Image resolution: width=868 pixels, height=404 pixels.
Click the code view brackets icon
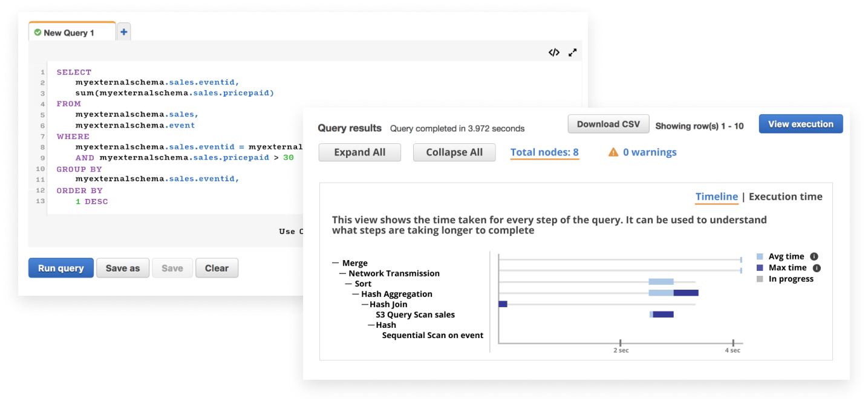553,53
